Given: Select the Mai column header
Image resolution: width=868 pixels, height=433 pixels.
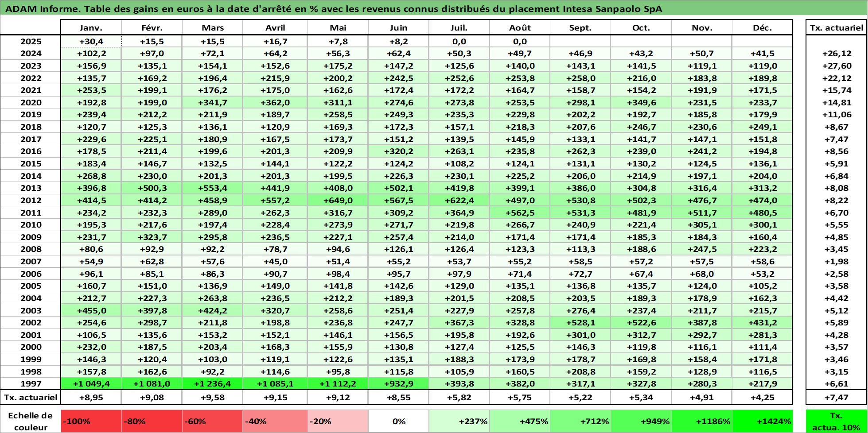Looking at the screenshot, I should 338,27.
